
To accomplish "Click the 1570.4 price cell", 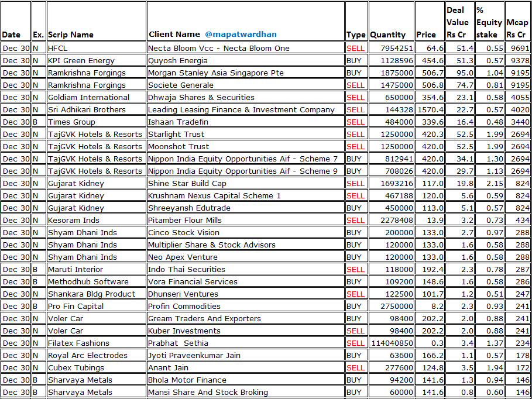I will point(429,109).
